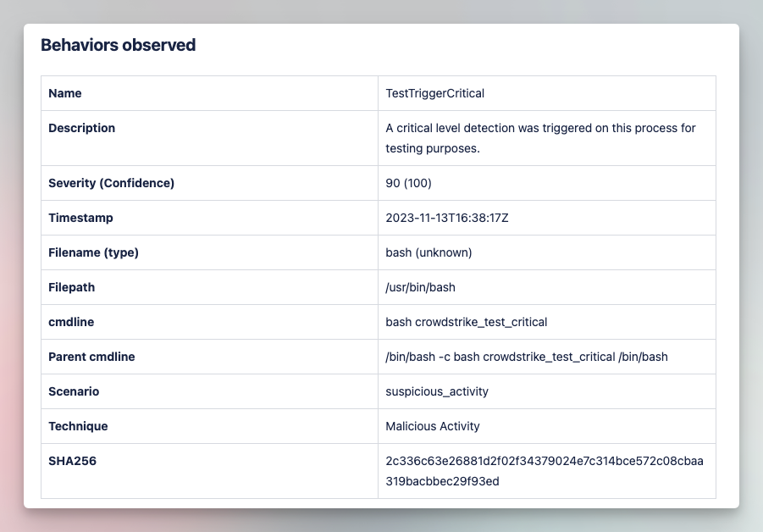Viewport: 763px width, 532px height.
Task: Click the Filename (type) label
Action: tap(93, 252)
